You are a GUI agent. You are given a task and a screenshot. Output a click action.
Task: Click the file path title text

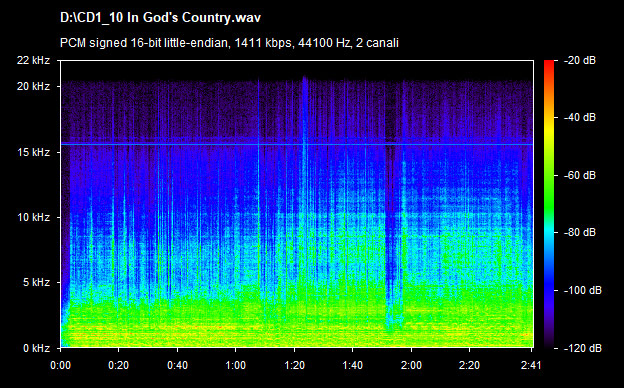[x=160, y=18]
